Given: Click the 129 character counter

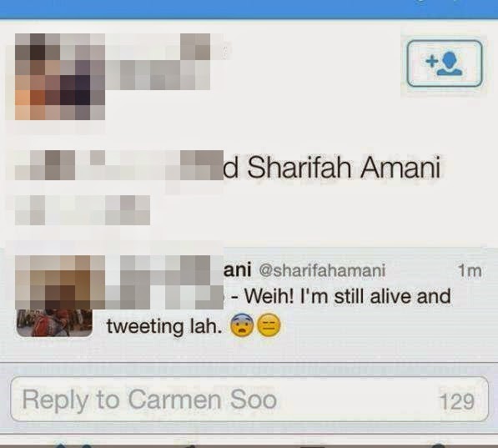Looking at the screenshot, I should (457, 401).
